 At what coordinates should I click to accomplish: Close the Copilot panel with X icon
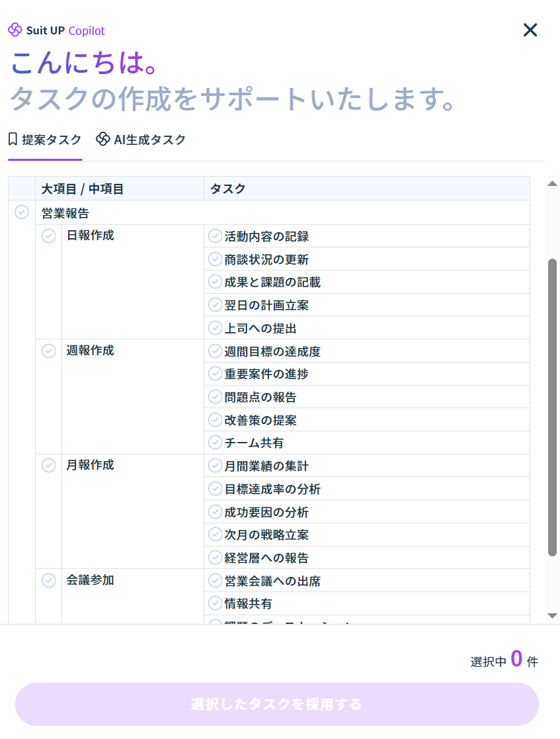530,30
